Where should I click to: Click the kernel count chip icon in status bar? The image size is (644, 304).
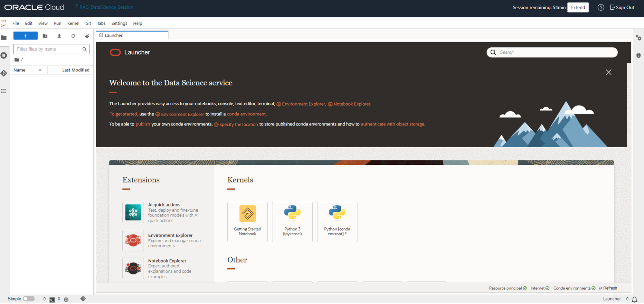[66, 299]
